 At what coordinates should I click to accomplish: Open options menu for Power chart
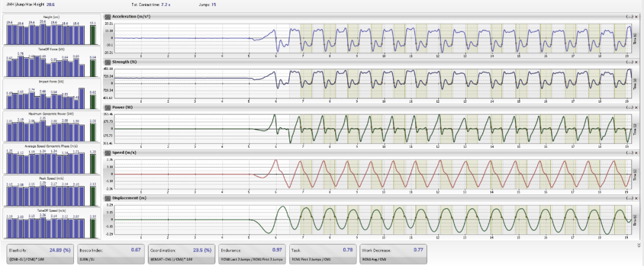point(631,107)
